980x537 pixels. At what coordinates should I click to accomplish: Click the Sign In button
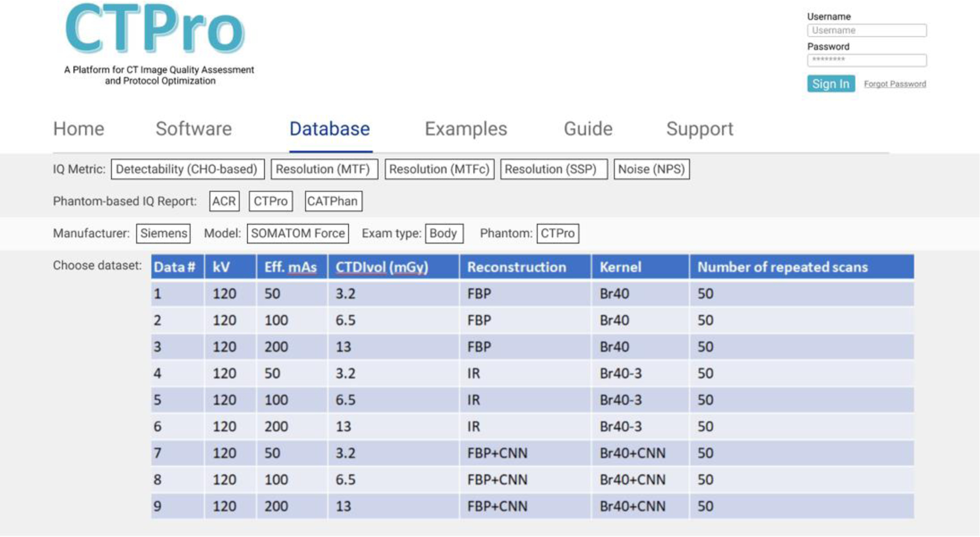pyautogui.click(x=831, y=84)
